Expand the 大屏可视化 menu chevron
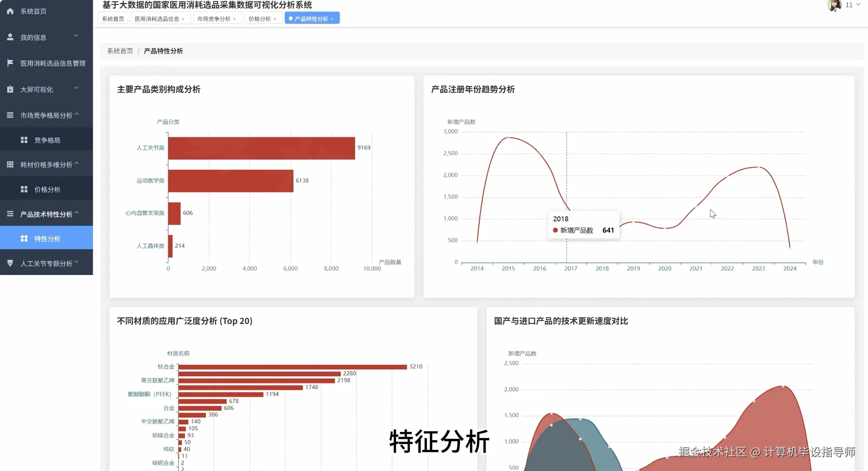The width and height of the screenshot is (868, 471). (x=76, y=88)
